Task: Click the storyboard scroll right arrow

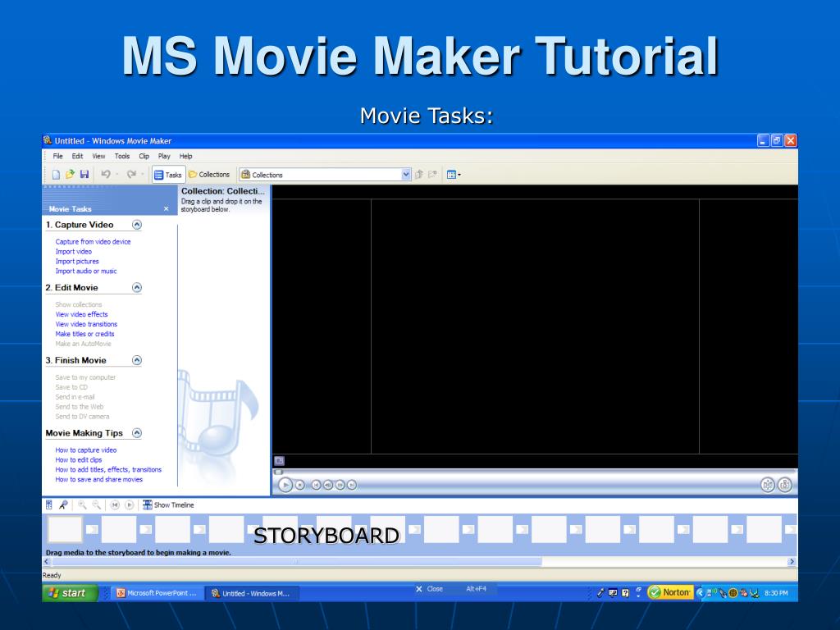Action: (792, 561)
